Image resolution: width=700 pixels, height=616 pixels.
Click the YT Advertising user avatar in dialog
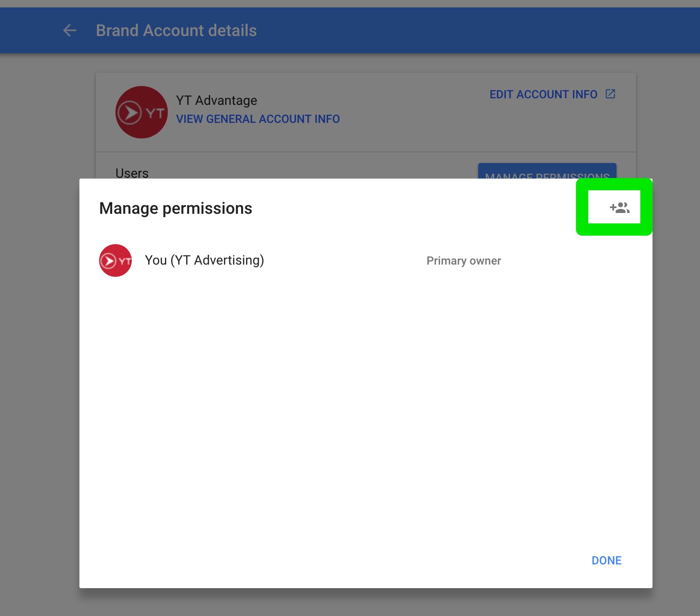click(x=115, y=260)
